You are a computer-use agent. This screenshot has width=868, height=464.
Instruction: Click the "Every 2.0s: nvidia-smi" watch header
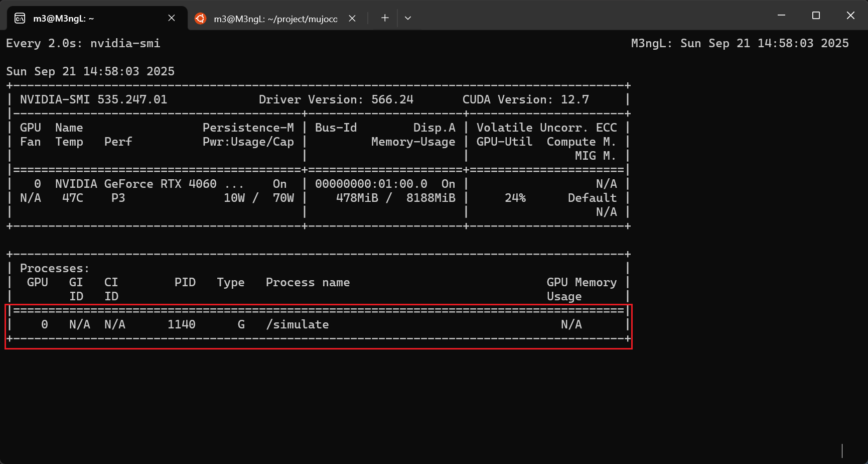pos(83,43)
